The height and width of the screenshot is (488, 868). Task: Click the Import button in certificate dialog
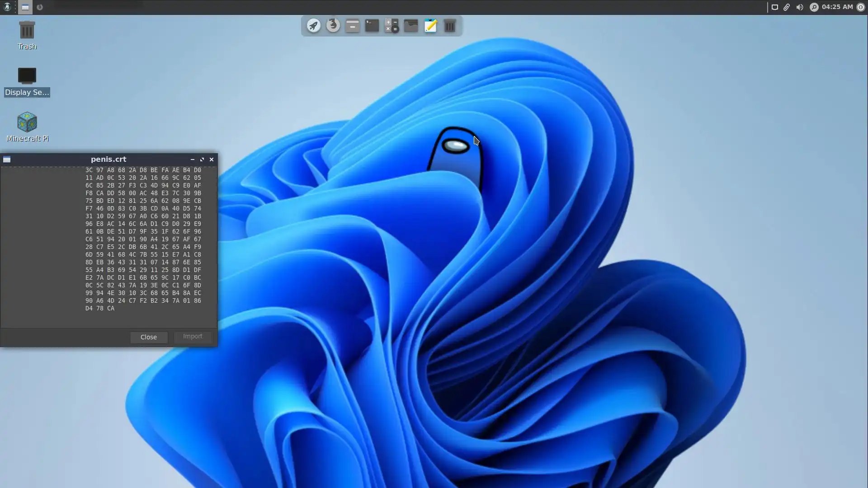point(193,337)
